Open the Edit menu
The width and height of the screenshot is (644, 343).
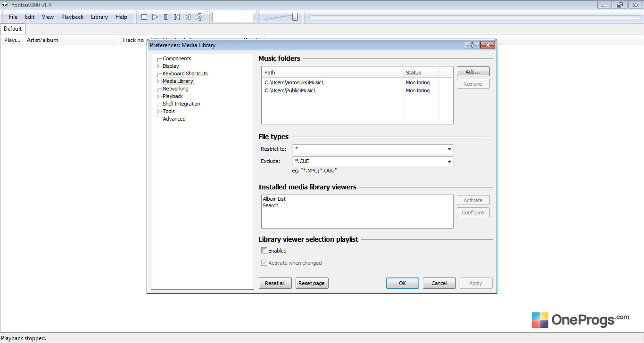[x=30, y=17]
